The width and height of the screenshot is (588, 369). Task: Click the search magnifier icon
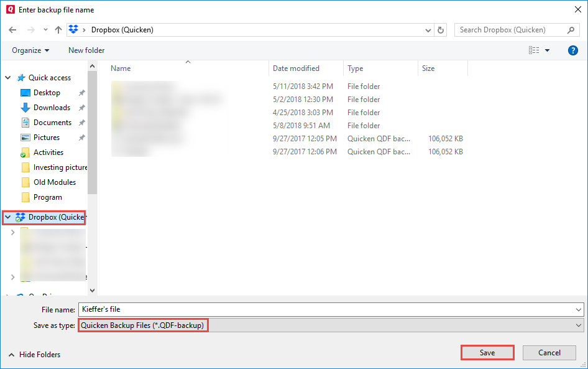[x=571, y=30]
